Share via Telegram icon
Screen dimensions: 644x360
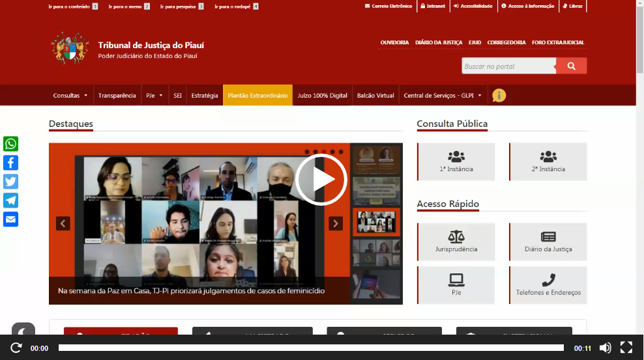pyautogui.click(x=10, y=201)
